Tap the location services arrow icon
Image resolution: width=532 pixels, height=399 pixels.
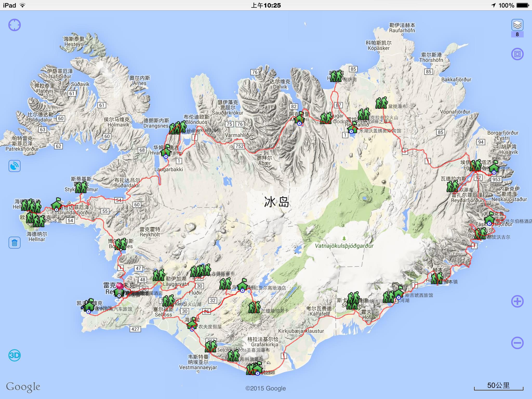point(493,5)
